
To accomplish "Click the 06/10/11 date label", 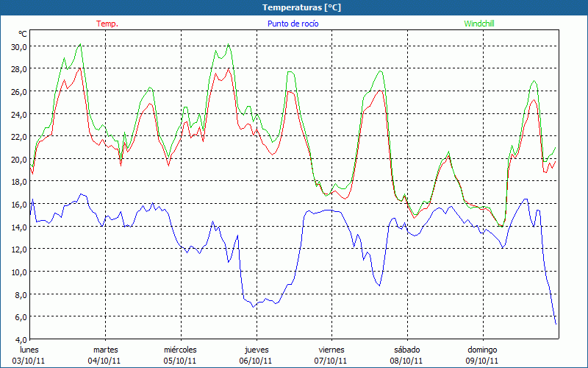I will 256,361.
